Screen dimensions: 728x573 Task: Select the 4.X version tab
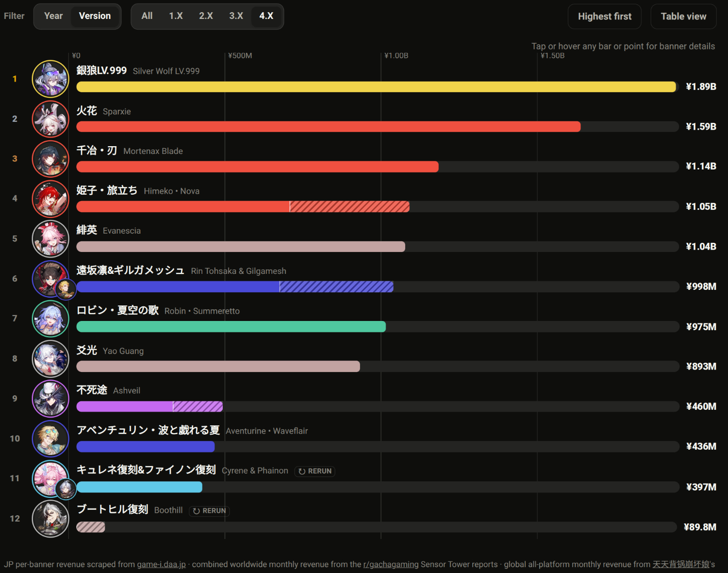[x=266, y=16]
